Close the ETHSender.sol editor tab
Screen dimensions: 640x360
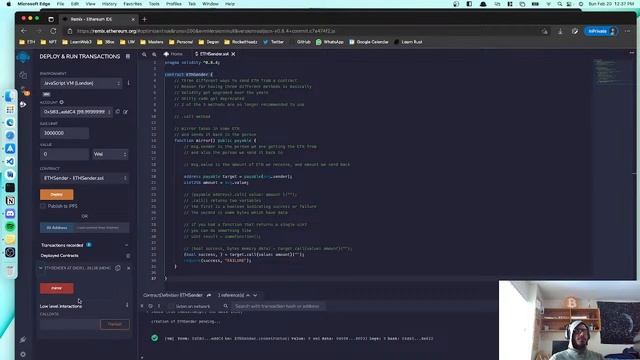pos(233,54)
